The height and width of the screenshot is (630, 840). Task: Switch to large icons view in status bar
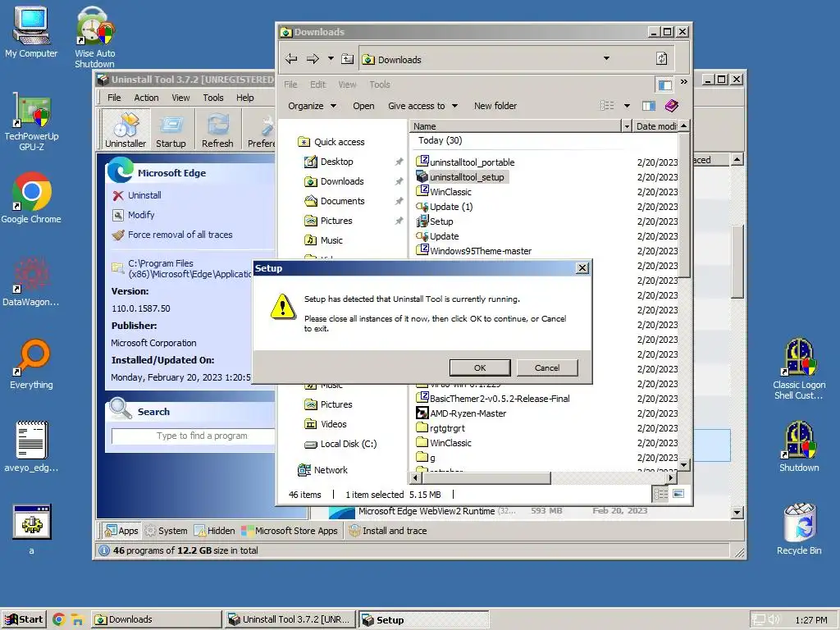coord(678,494)
